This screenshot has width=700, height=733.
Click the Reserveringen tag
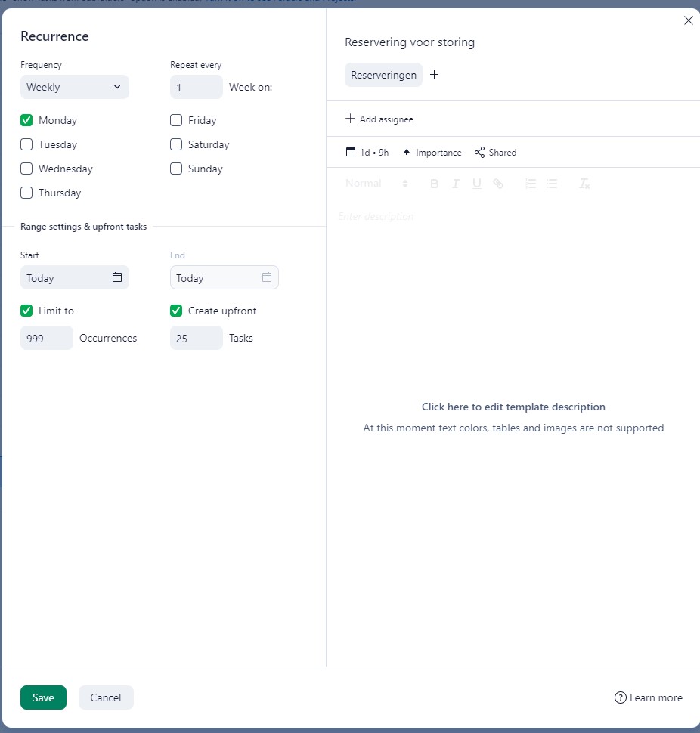tap(383, 75)
